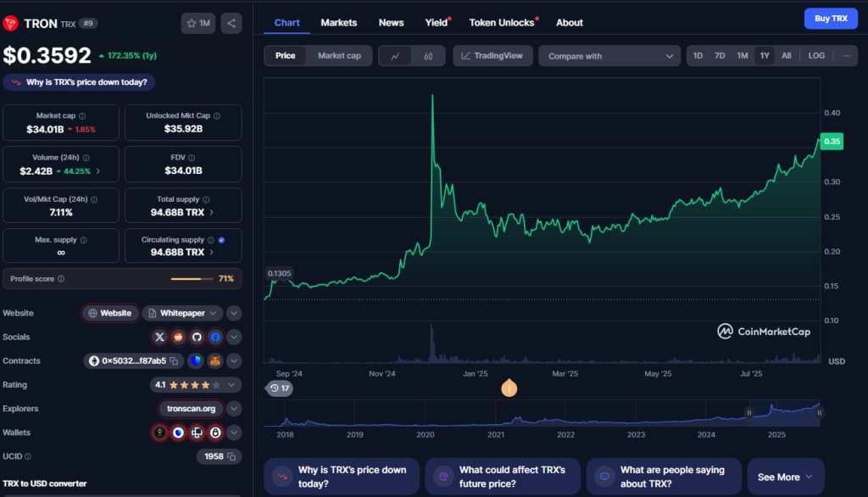Image resolution: width=868 pixels, height=497 pixels.
Task: Click the right handle of range selector
Action: pos(820,413)
